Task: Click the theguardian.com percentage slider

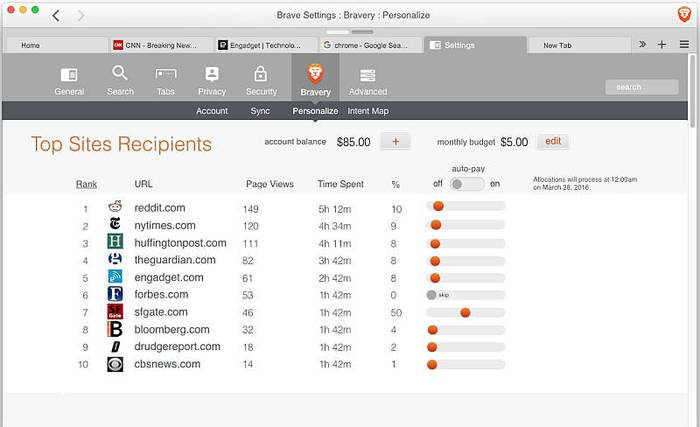Action: 465,261
